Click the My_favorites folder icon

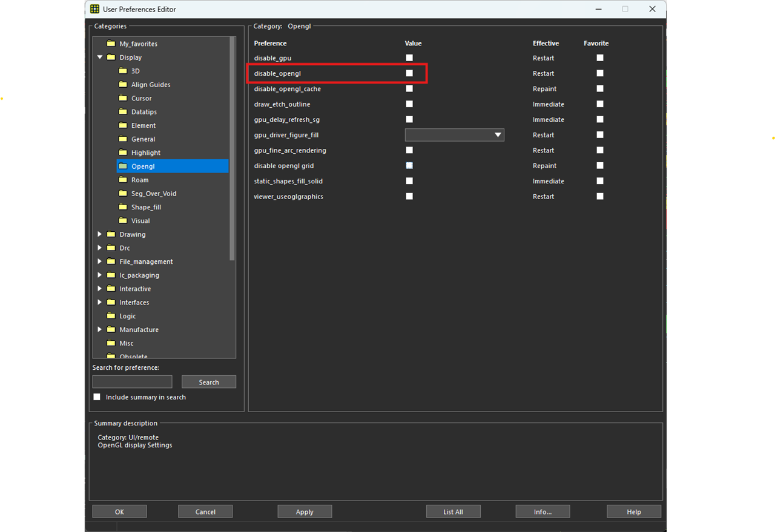[x=111, y=44]
